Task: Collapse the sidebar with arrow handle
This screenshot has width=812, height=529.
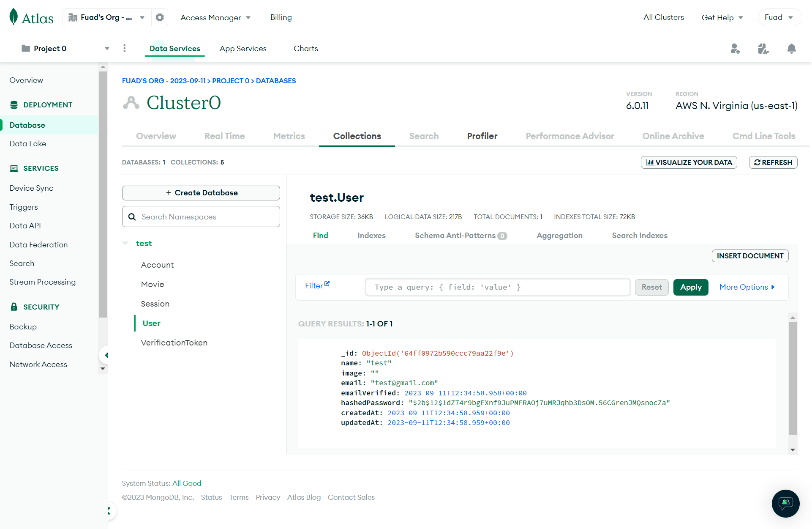Action: [x=105, y=355]
